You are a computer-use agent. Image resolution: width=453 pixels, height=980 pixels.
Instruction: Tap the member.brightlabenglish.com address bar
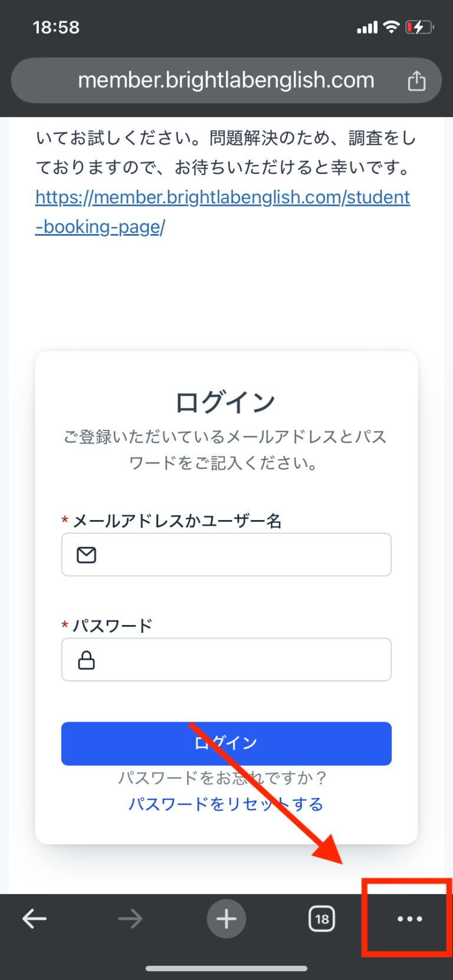coord(226,80)
